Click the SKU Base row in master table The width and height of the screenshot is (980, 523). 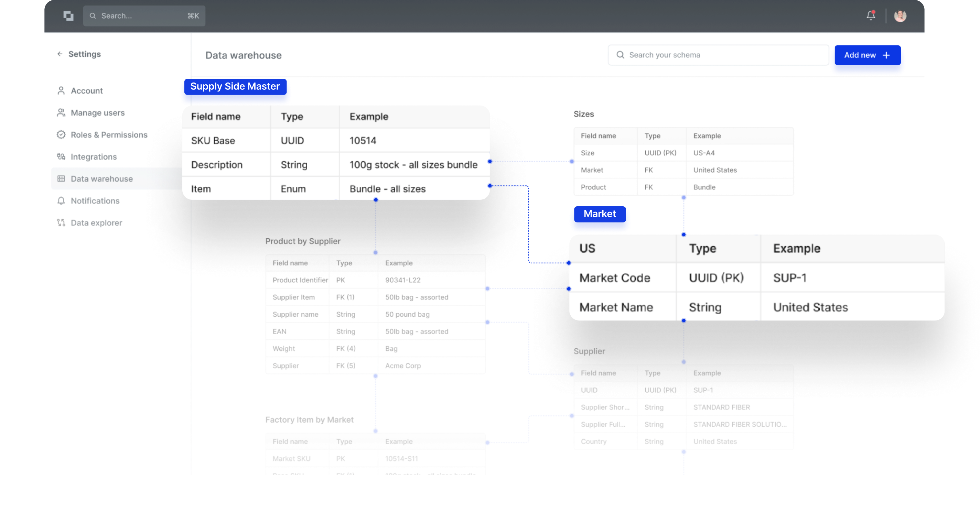click(x=336, y=140)
